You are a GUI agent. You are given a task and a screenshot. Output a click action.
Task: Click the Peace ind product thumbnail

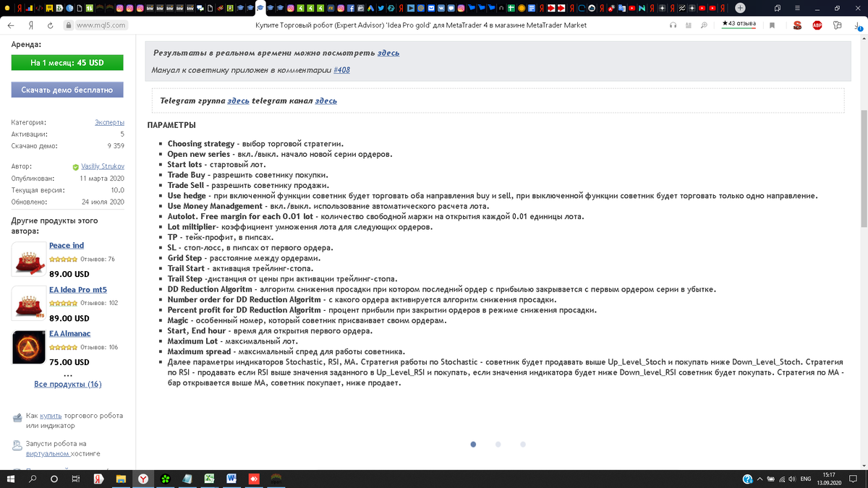29,259
